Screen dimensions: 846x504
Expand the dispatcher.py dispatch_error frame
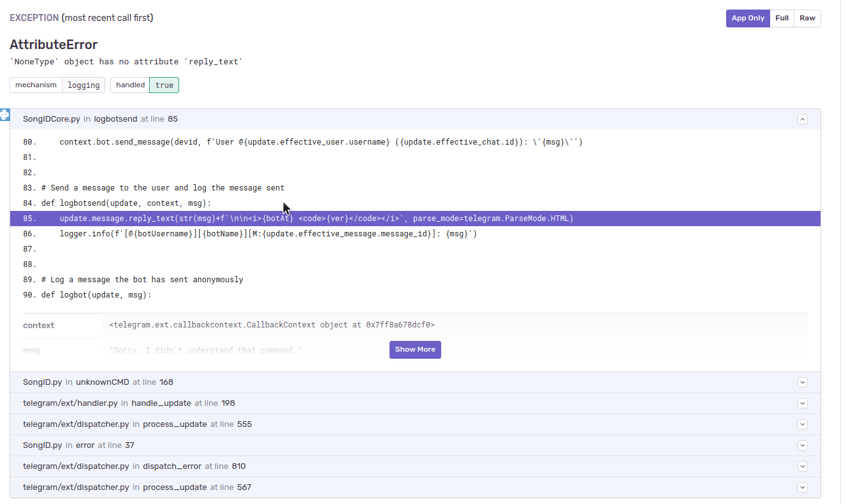[803, 466]
